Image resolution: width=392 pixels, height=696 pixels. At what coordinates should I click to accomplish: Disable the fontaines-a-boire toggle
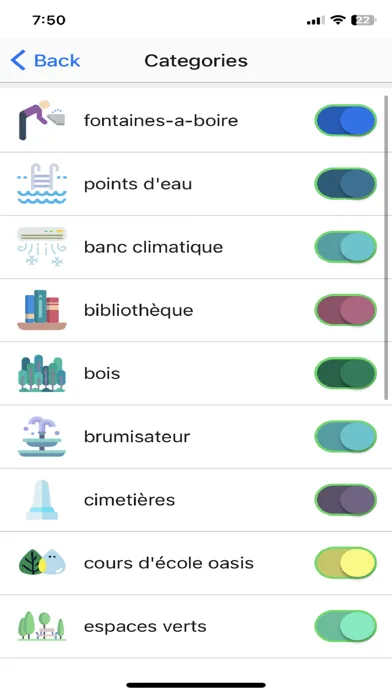pos(345,120)
